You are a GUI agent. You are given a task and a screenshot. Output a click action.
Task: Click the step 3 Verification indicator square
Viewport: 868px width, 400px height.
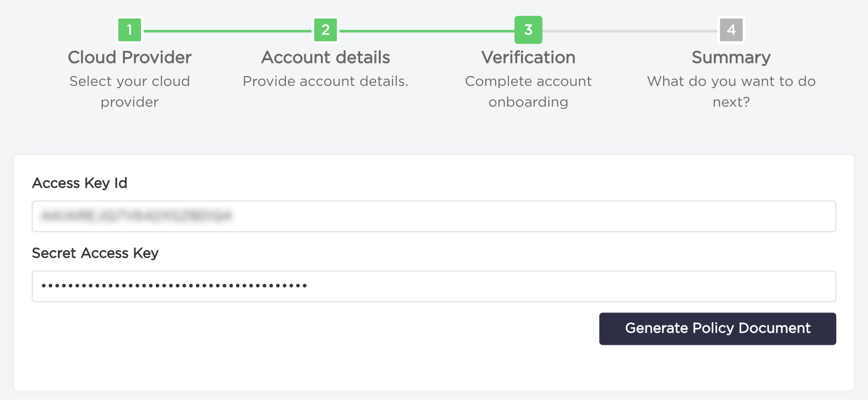tap(528, 30)
